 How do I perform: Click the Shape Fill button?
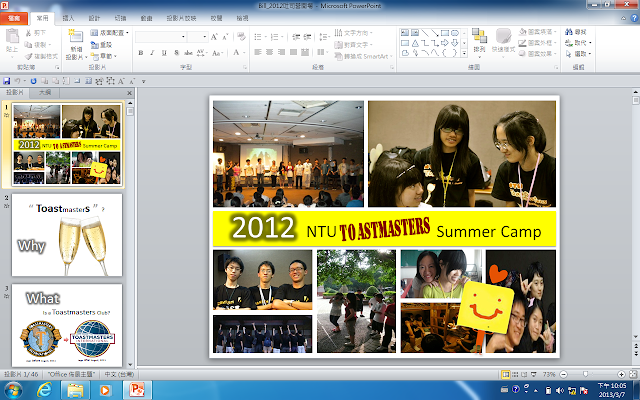click(x=536, y=31)
